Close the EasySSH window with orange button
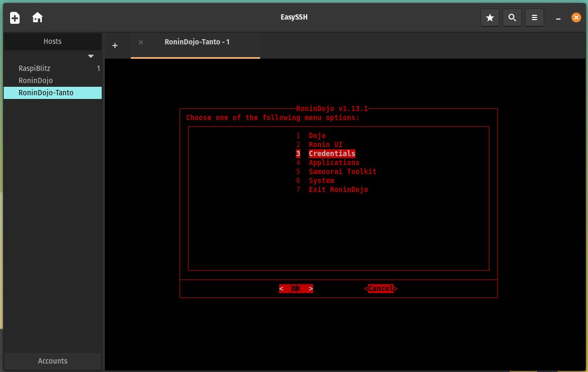 tap(576, 17)
